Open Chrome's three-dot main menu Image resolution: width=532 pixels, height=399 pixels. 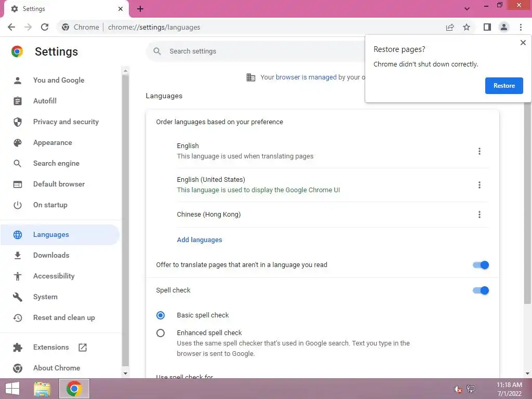click(x=521, y=27)
